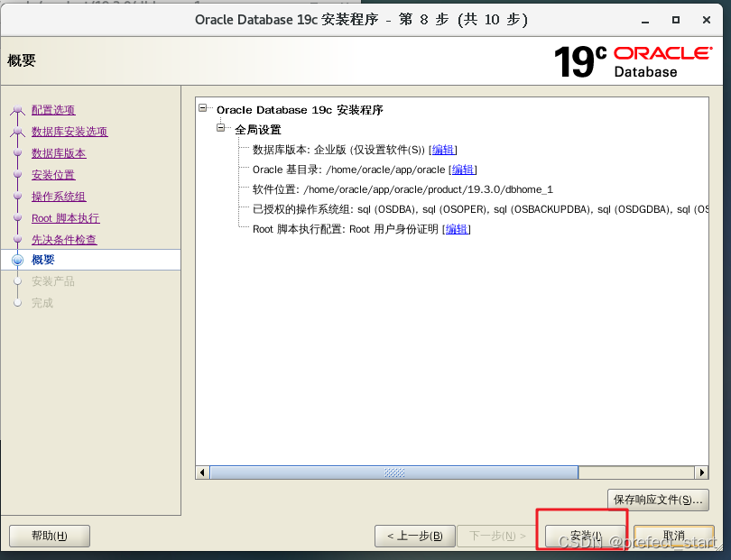Go to the 数据库版本 step
Screen dimensions: 731x560
click(x=59, y=153)
